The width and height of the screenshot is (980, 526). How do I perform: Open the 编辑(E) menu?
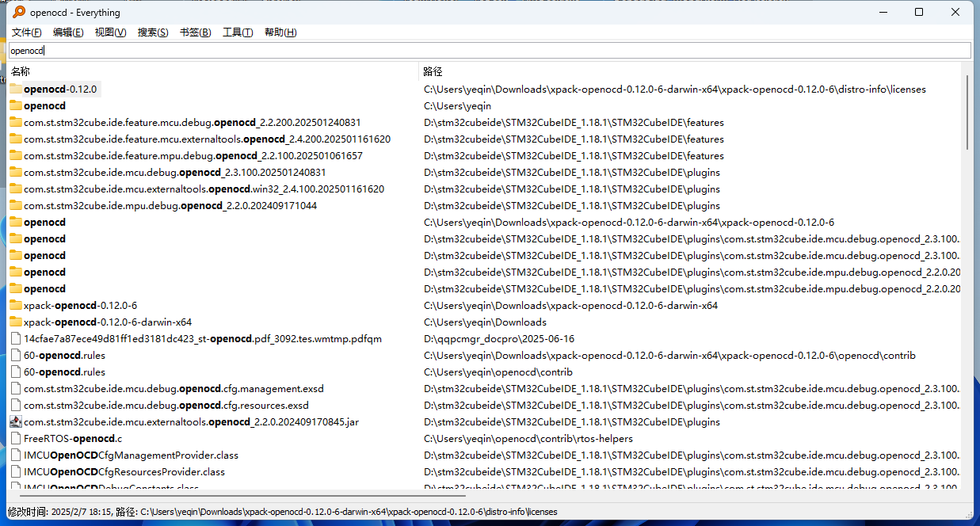(x=68, y=32)
